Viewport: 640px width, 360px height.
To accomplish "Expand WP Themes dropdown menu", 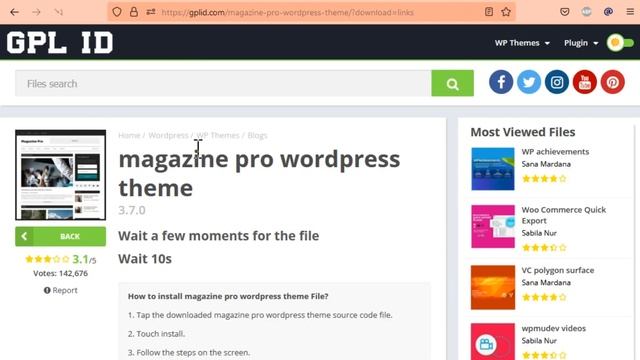I will pos(522,43).
